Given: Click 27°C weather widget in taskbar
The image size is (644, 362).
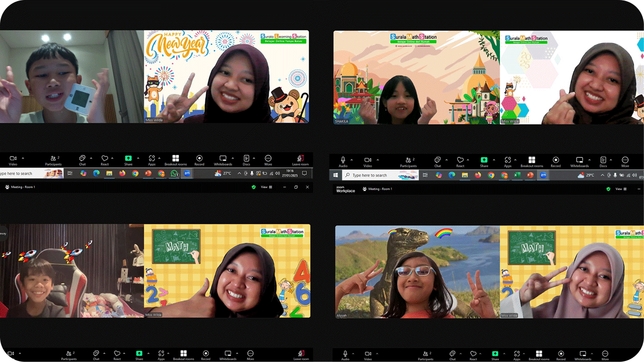Looking at the screenshot, I should [x=223, y=173].
